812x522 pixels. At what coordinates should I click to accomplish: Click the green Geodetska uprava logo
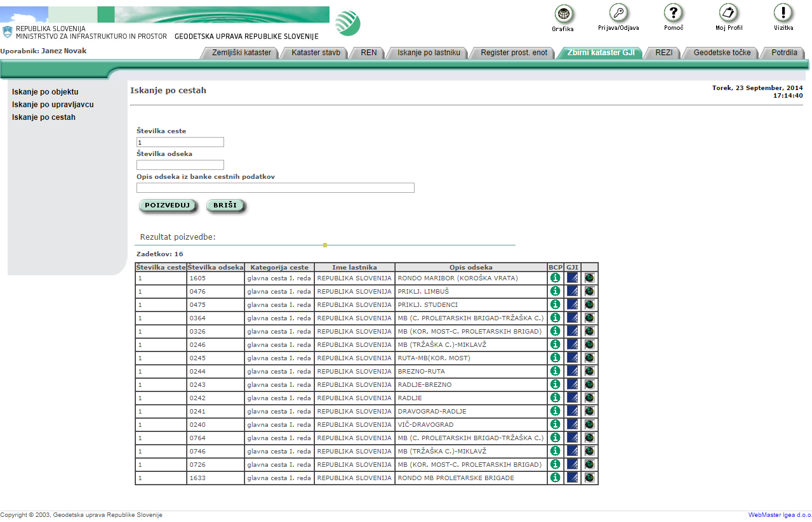click(348, 23)
